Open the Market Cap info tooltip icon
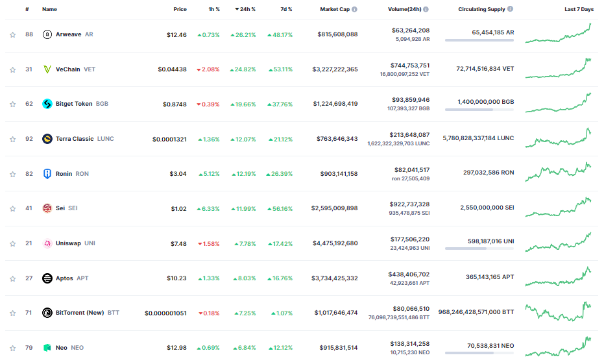Viewport: 604px width, 364px height. click(x=354, y=9)
